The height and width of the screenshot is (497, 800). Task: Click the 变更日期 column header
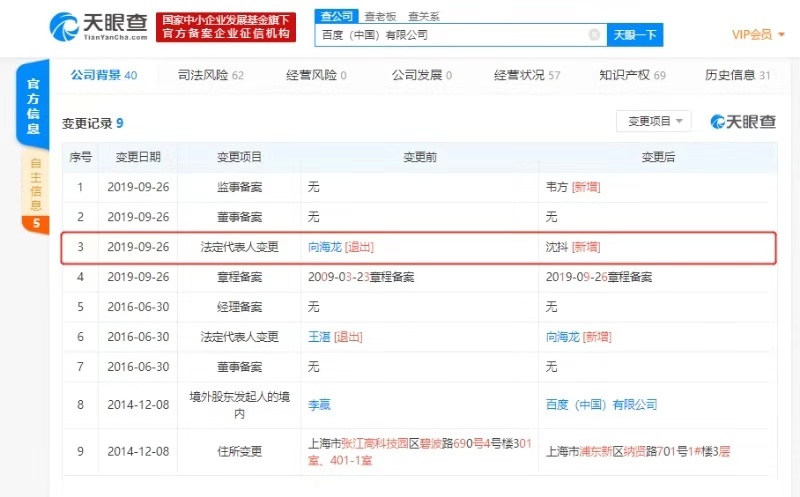click(138, 157)
